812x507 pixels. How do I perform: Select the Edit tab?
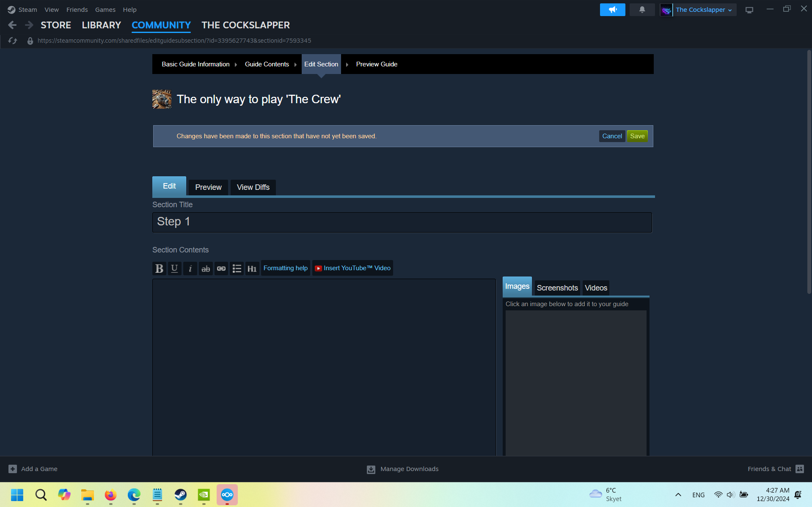[x=169, y=186]
